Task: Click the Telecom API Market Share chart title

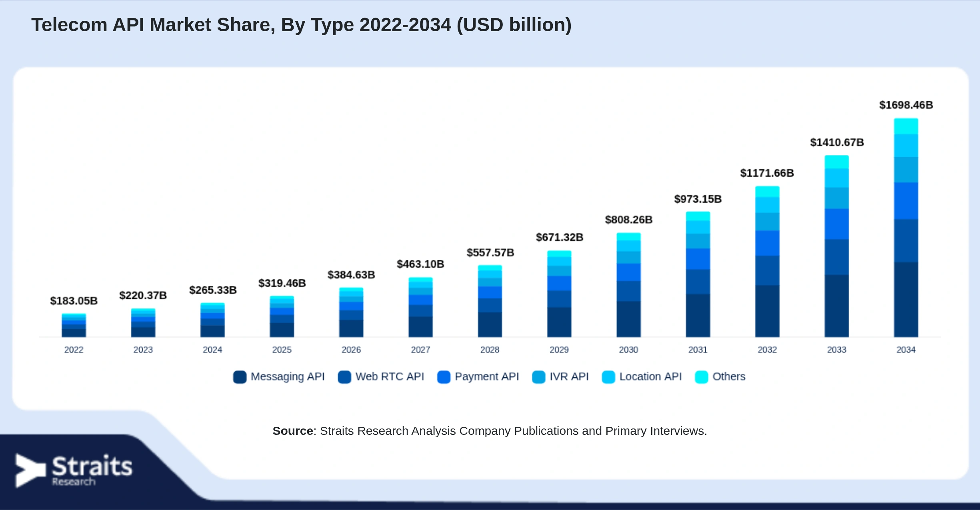Action: click(x=302, y=25)
